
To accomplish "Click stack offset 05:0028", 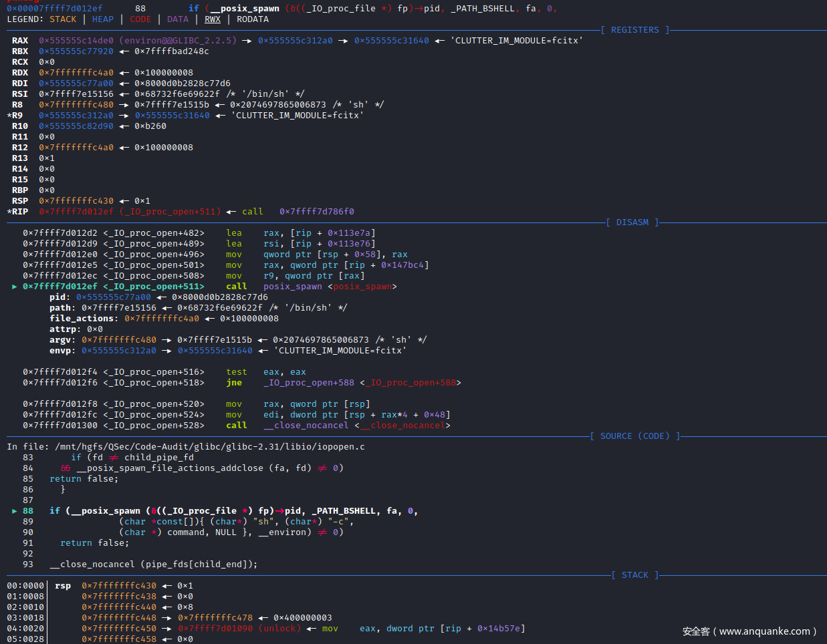I will click(25, 639).
